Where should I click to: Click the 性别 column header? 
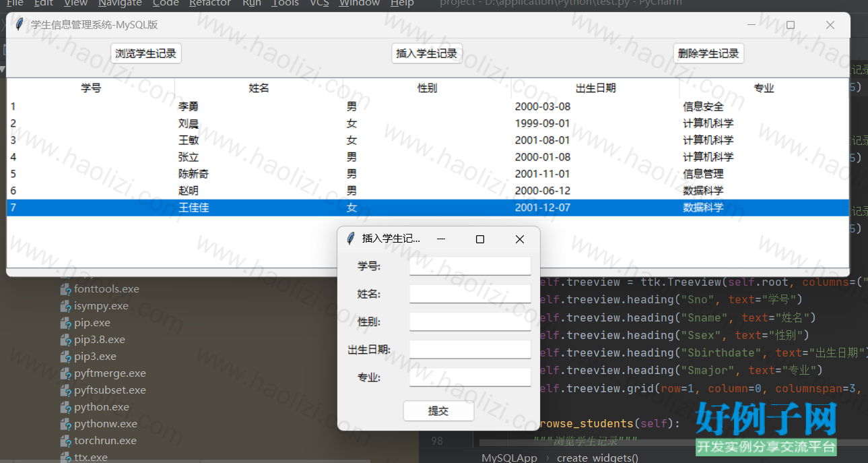click(x=428, y=88)
